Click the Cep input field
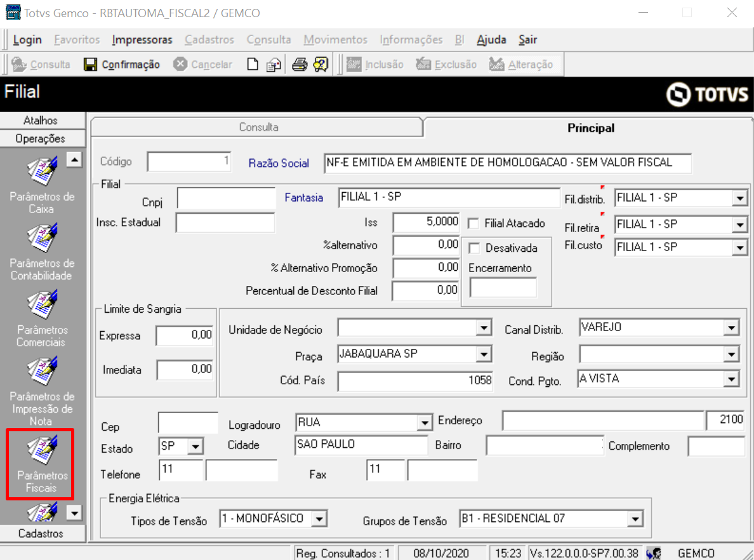The height and width of the screenshot is (560, 754). coord(188,422)
